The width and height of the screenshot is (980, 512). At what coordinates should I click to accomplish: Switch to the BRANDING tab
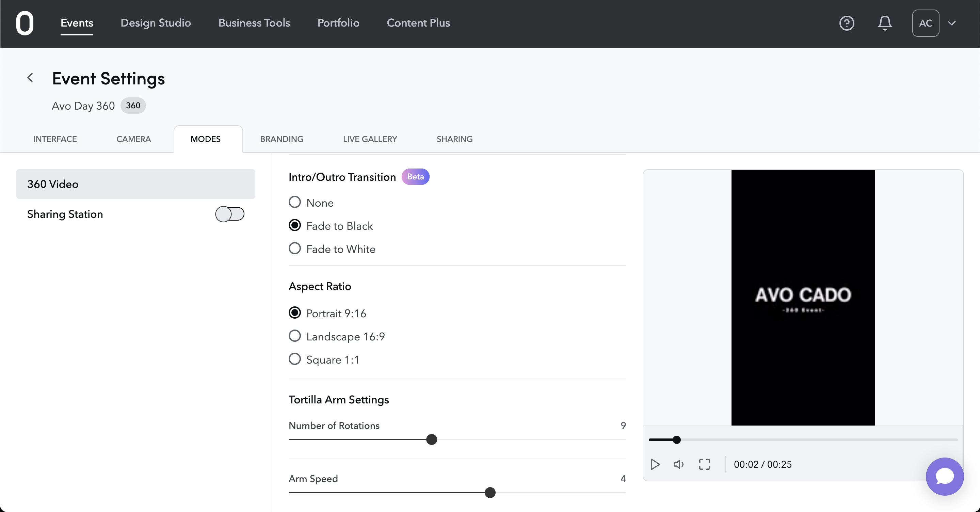click(x=282, y=139)
